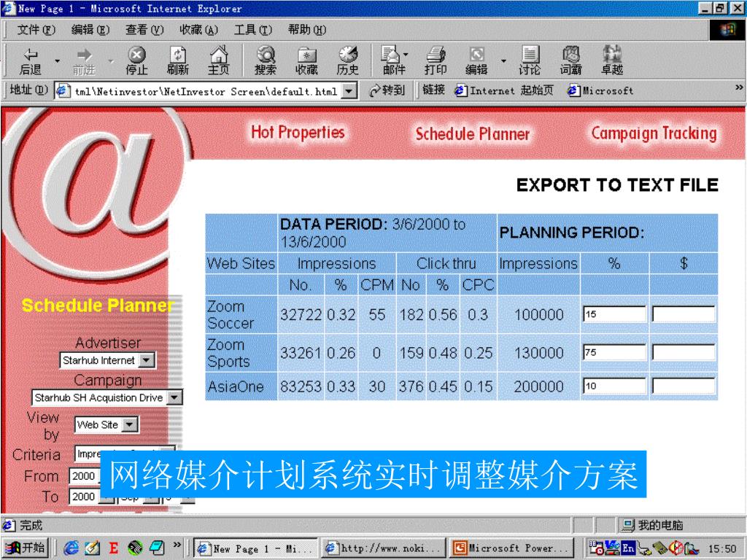Click the 开始 (Start) button
The height and width of the screenshot is (560, 747).
pos(25,548)
